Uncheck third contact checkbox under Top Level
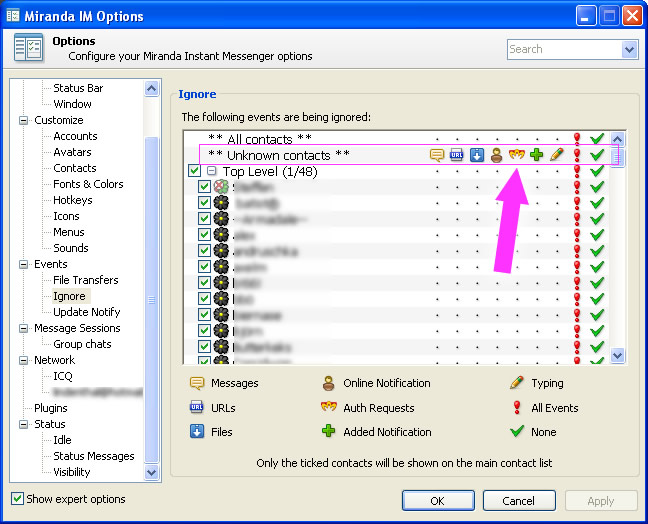The image size is (648, 524). (x=204, y=219)
